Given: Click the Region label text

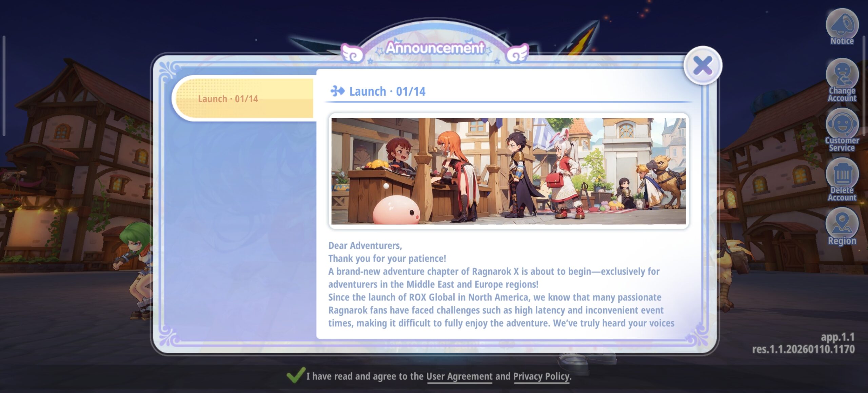Looking at the screenshot, I should pos(842,241).
